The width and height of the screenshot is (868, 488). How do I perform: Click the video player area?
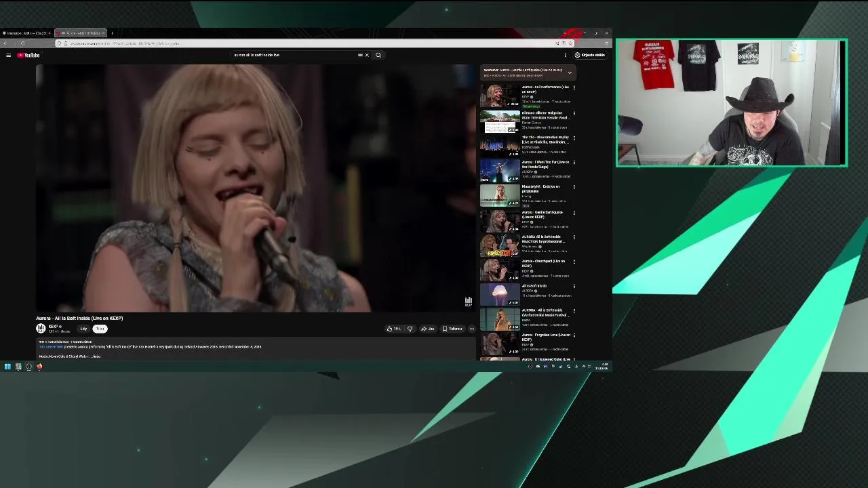pyautogui.click(x=256, y=188)
